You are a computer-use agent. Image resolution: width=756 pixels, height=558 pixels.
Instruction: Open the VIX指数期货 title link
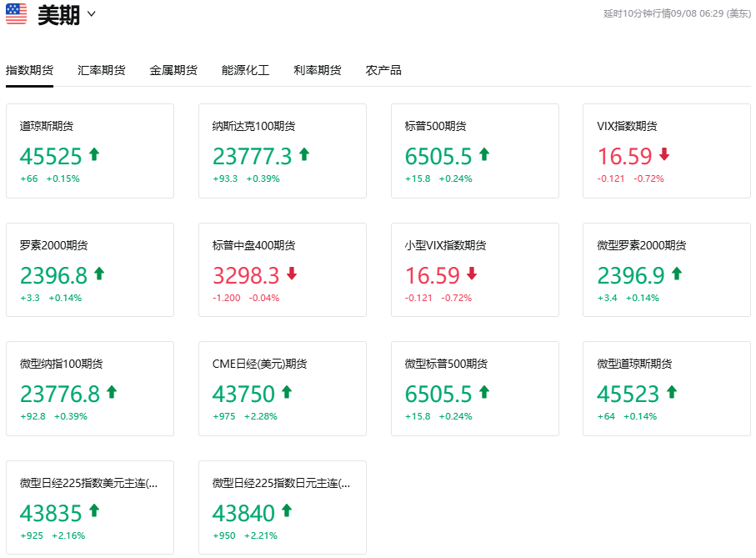pyautogui.click(x=627, y=126)
